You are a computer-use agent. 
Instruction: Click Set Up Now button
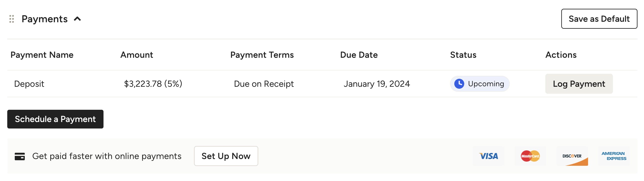pos(226,156)
